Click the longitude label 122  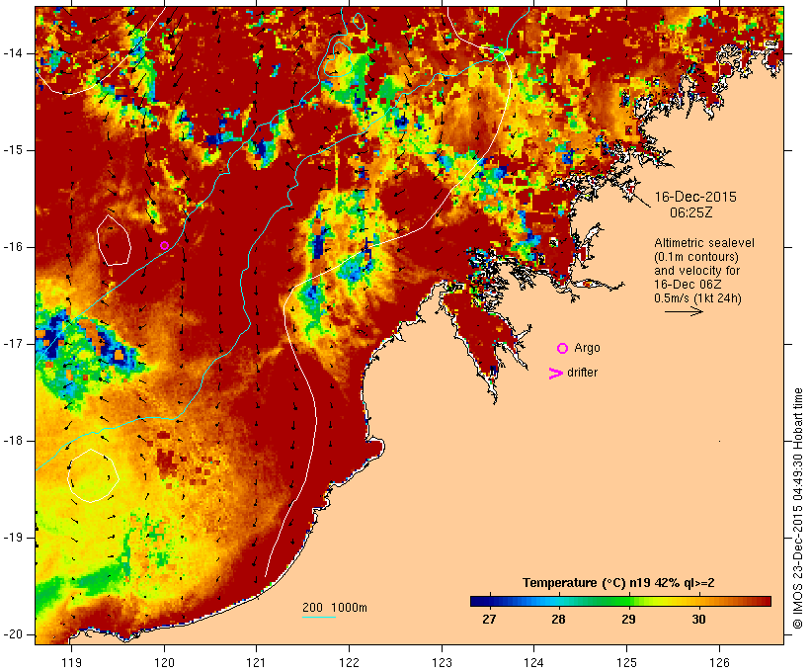pyautogui.click(x=350, y=662)
